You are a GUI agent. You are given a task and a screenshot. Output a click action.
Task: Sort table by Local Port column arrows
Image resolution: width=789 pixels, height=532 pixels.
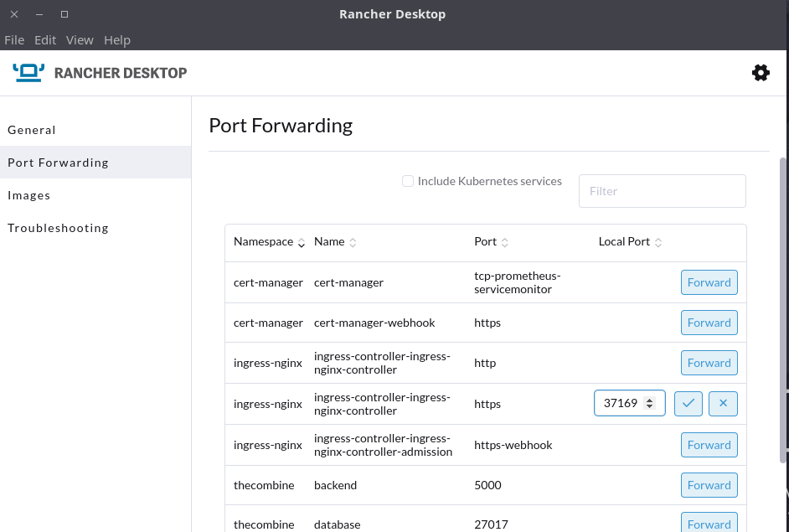coord(658,243)
